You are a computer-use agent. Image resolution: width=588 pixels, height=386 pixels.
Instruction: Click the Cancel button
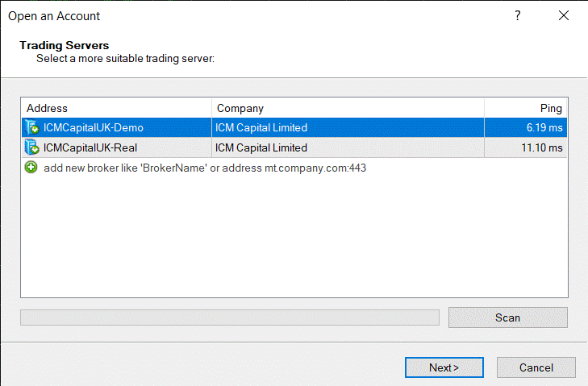[536, 367]
